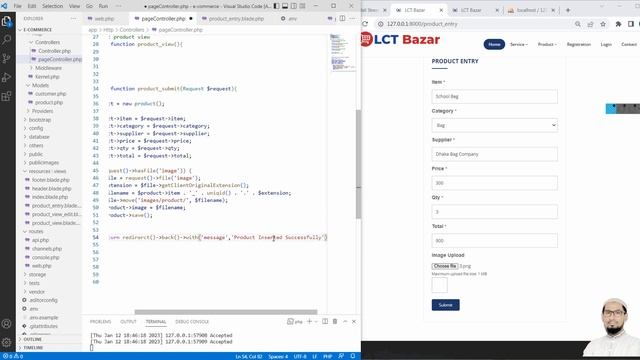Open the Go menu

click(x=89, y=6)
